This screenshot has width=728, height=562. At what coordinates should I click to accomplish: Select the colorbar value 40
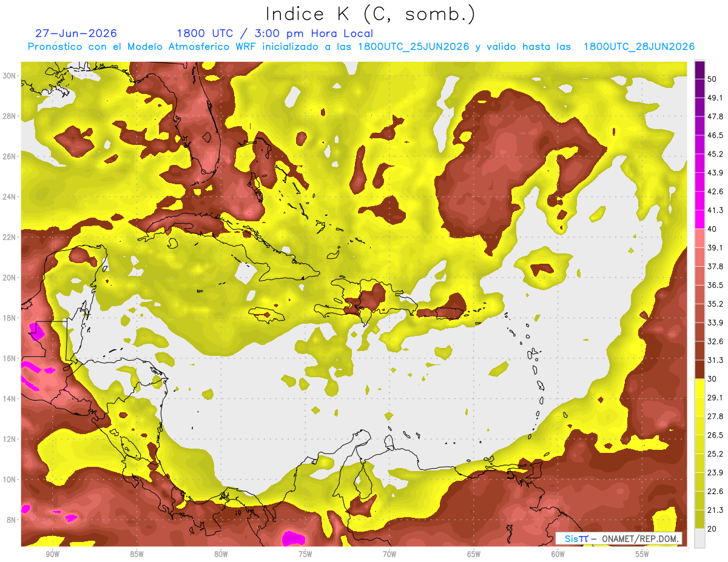[x=712, y=229]
